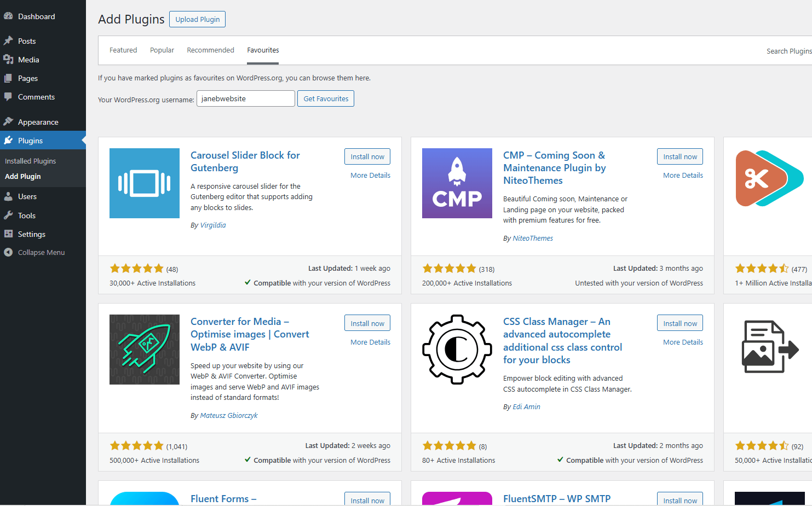812x506 pixels.
Task: Click the CMP rocket plugin thumbnail
Action: (x=457, y=183)
